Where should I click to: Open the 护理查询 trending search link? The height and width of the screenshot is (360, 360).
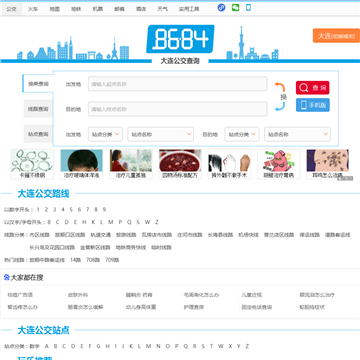tap(194, 307)
